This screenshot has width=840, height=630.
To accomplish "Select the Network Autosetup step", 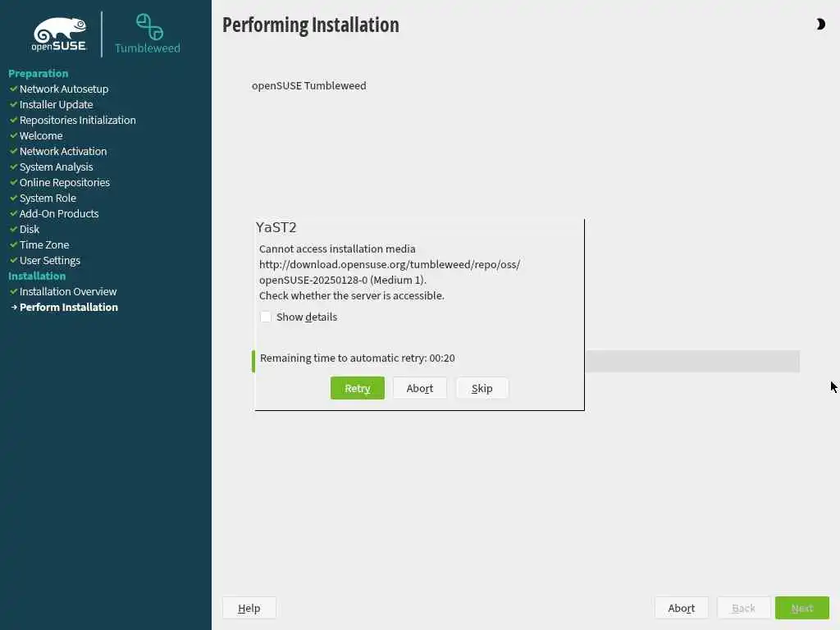I will (x=64, y=89).
